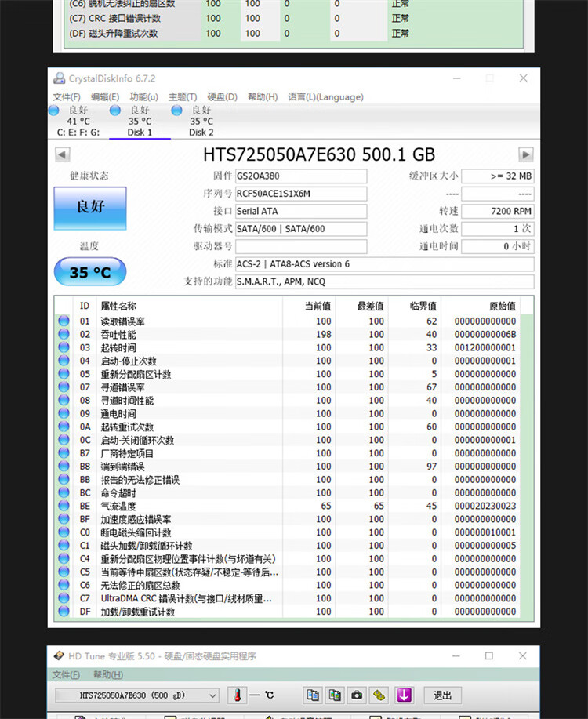Click HD Tune purple down-arrow icon
Screen dimensions: 588x719
[404, 695]
